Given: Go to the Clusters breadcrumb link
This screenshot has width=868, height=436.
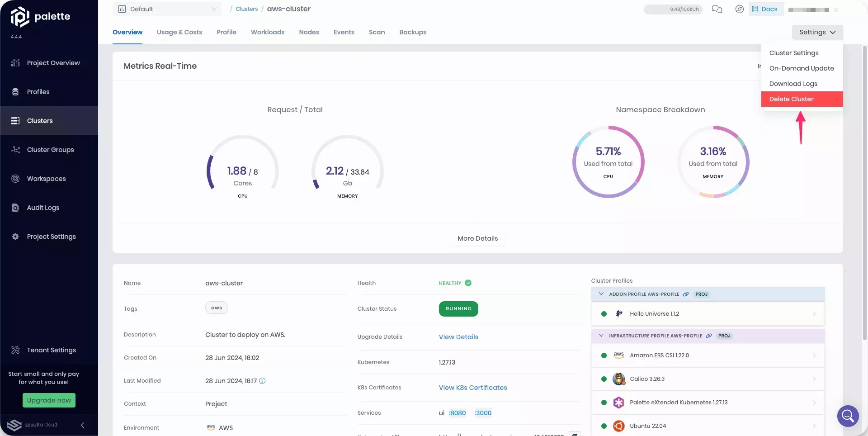Looking at the screenshot, I should 247,9.
